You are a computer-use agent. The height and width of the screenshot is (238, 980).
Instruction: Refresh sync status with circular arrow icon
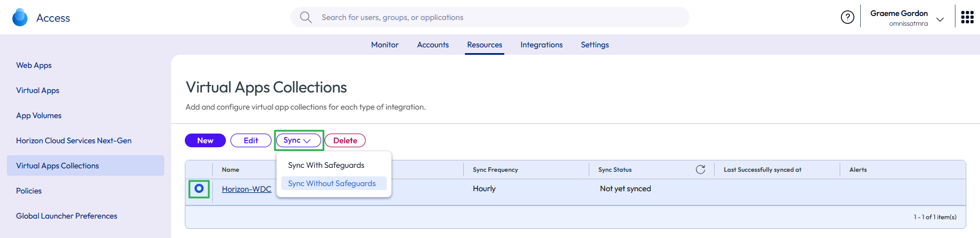tap(700, 170)
